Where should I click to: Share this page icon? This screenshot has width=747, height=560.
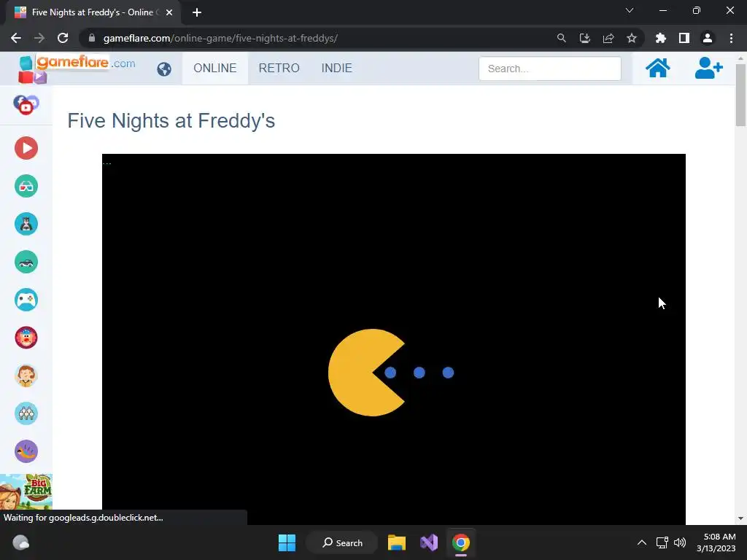click(x=608, y=38)
